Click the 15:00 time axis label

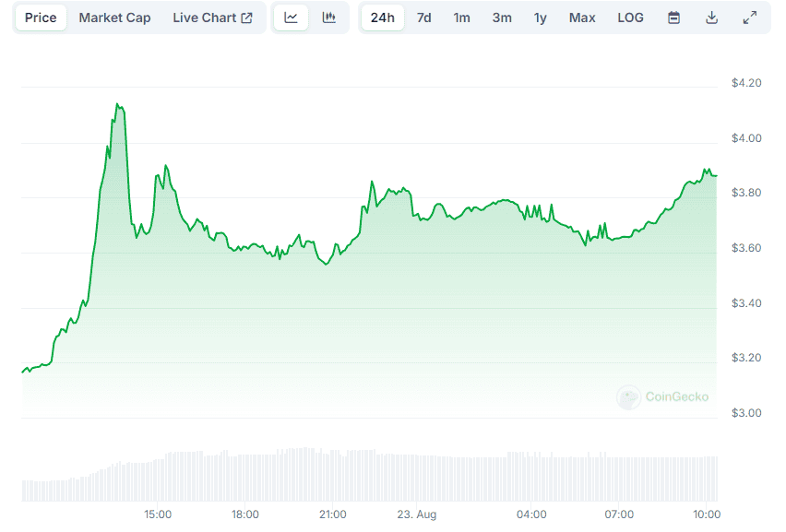(x=157, y=514)
